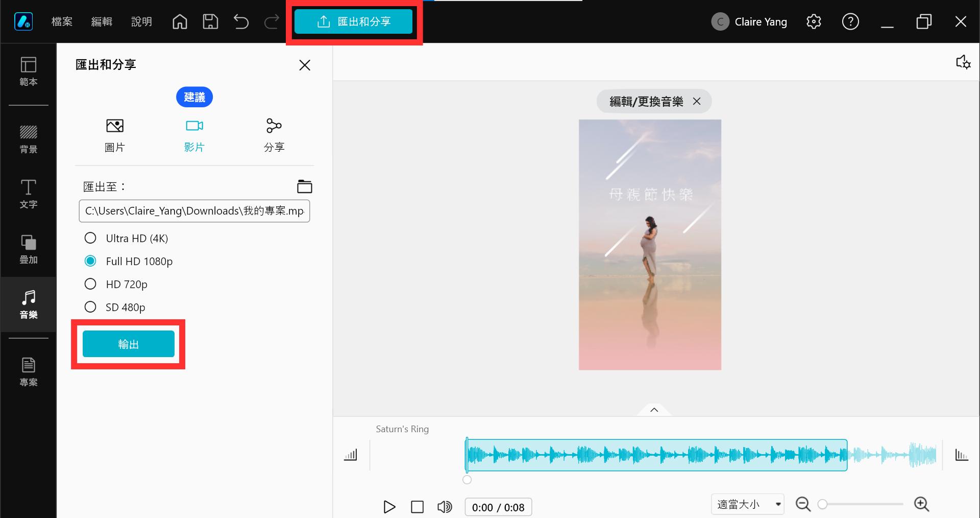Open the 文字 text panel
Viewport: 980px width, 518px height.
click(28, 194)
